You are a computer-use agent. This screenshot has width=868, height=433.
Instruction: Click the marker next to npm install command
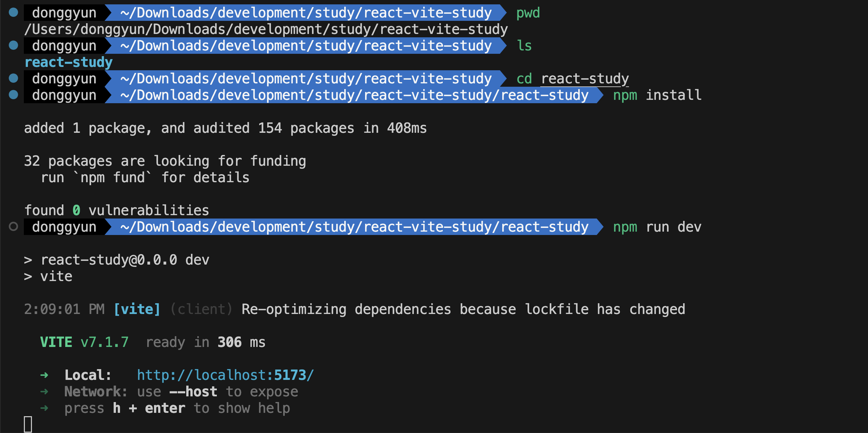pos(13,95)
